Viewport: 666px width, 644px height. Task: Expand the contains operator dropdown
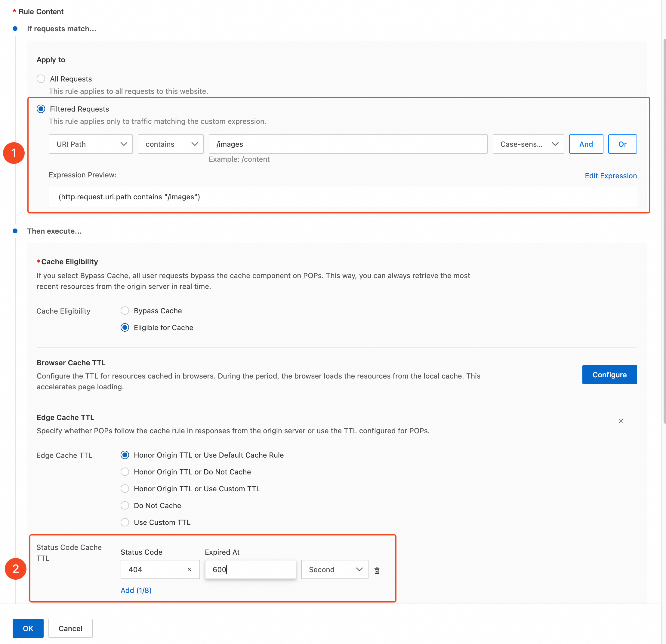[171, 144]
